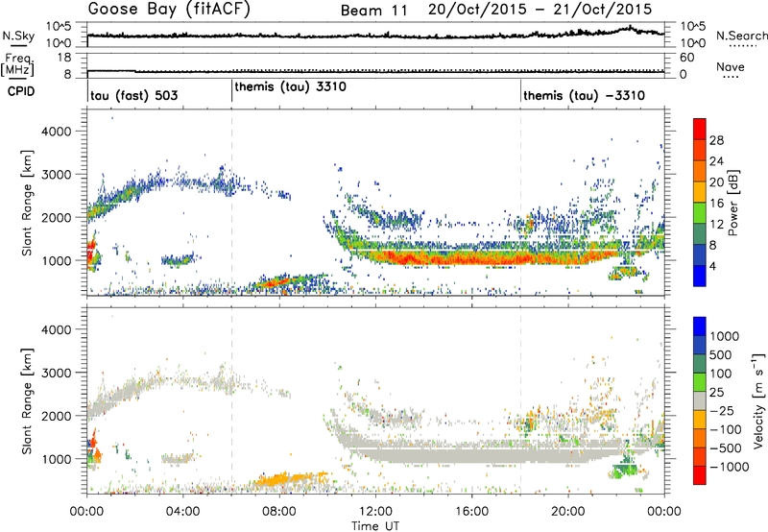Viewport: 768px width, 532px height.
Task: Click the 28 value on Power colorbar
Action: click(716, 140)
